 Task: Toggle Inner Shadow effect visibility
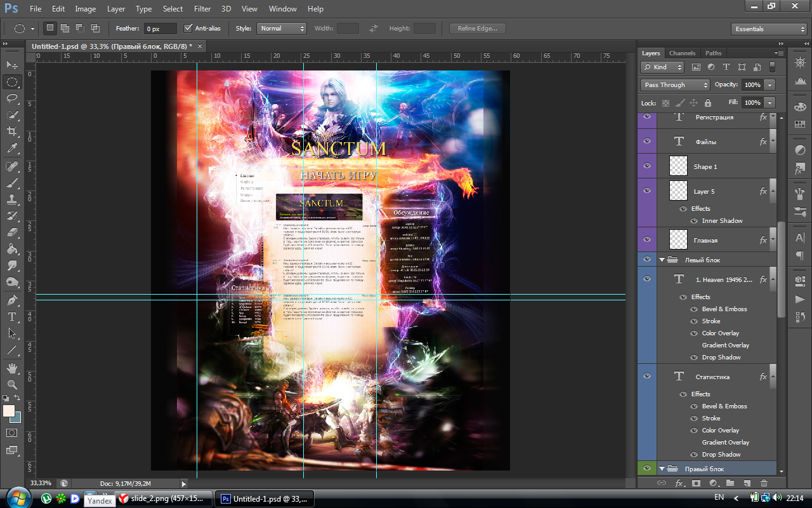click(694, 221)
